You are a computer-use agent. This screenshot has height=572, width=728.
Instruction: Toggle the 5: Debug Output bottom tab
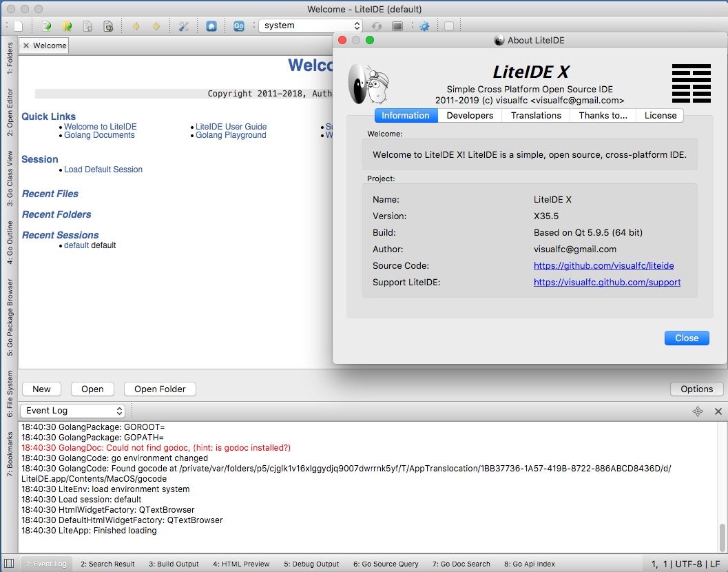[x=311, y=564]
